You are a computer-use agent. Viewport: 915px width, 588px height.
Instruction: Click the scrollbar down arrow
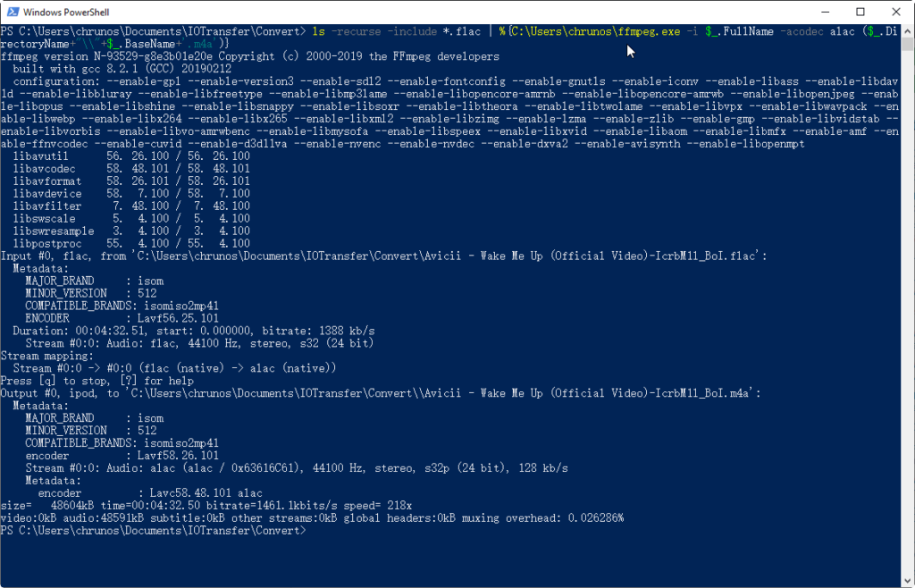[908, 581]
